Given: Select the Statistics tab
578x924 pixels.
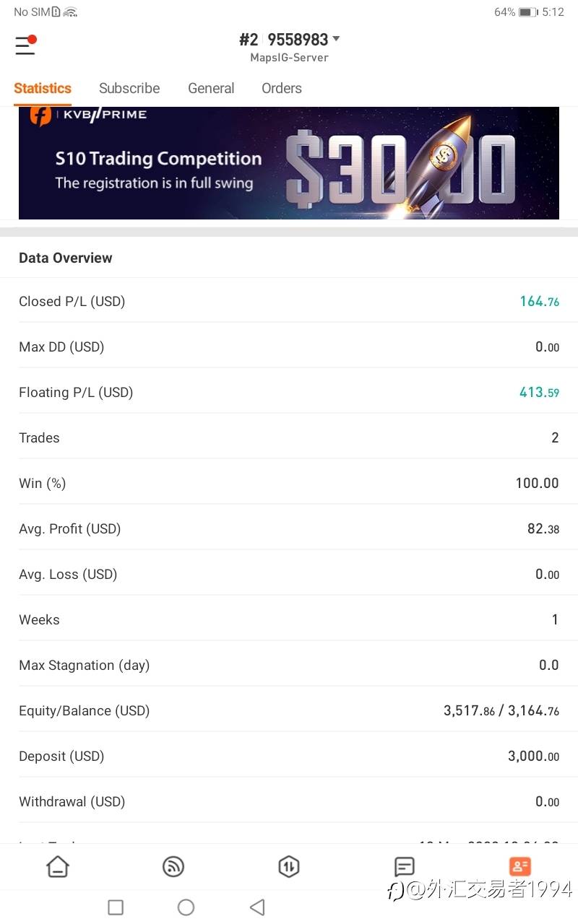Looking at the screenshot, I should [x=43, y=88].
